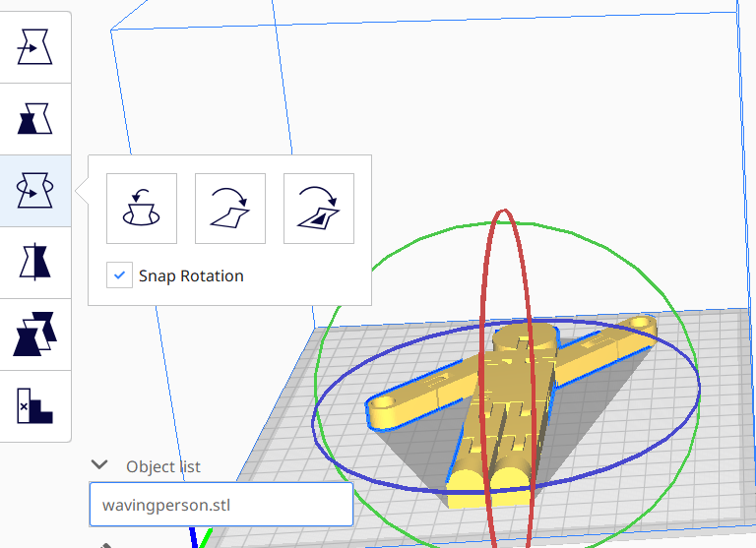Collapse the Object list with the chevron
756x548 pixels.
[x=98, y=465]
